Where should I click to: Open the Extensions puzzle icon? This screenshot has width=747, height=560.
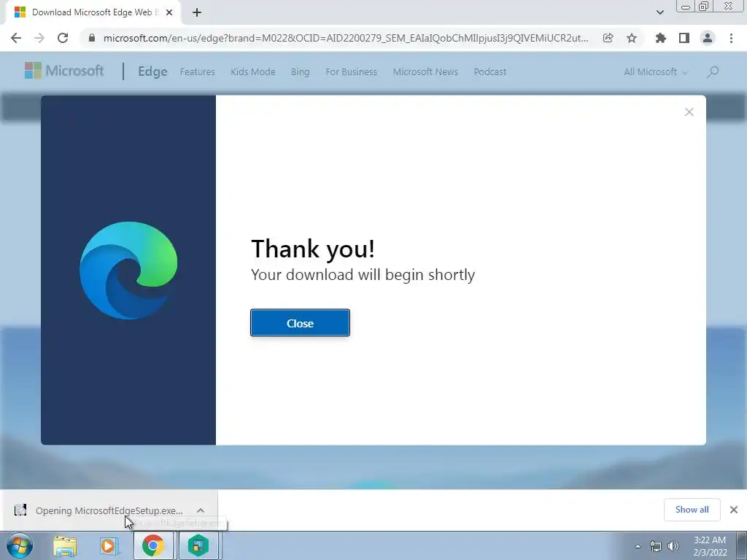point(660,38)
